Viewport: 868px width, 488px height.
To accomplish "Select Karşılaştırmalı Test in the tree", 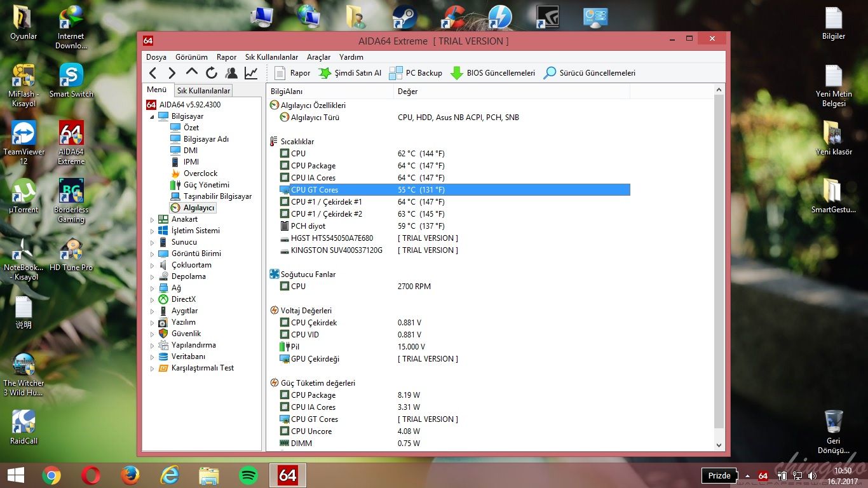I will [203, 368].
